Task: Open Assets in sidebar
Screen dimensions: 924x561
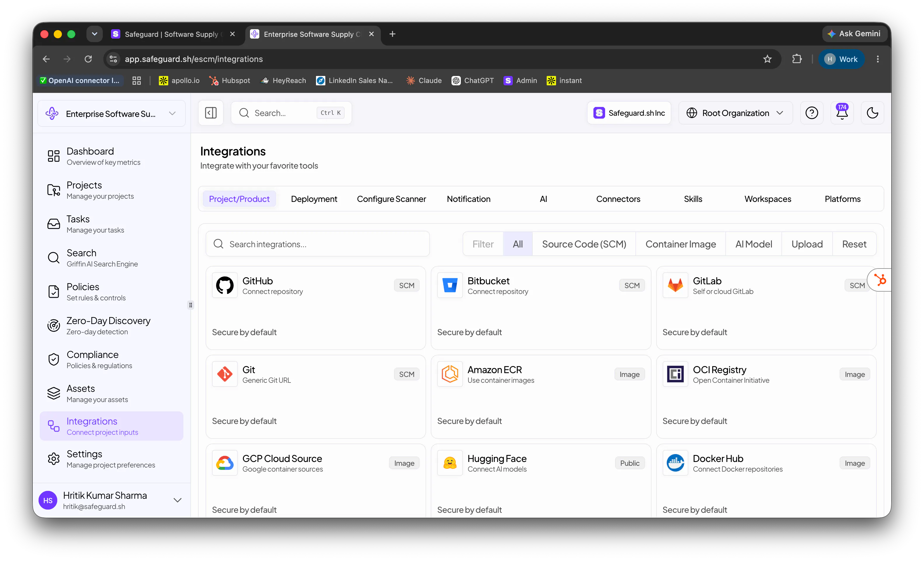Action: pyautogui.click(x=111, y=394)
